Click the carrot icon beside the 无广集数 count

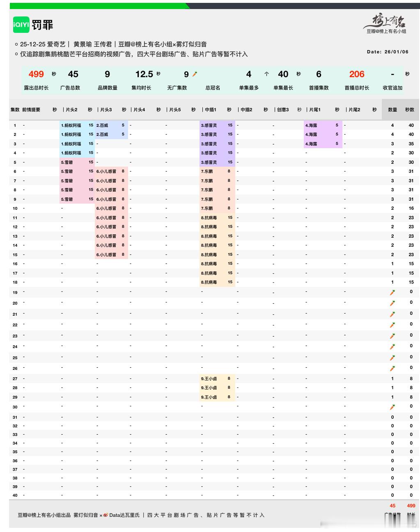(x=195, y=73)
